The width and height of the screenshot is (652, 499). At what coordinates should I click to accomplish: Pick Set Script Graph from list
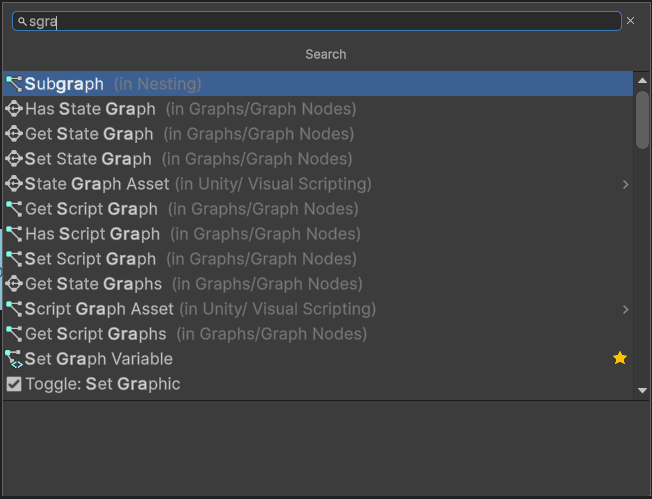tap(90, 259)
